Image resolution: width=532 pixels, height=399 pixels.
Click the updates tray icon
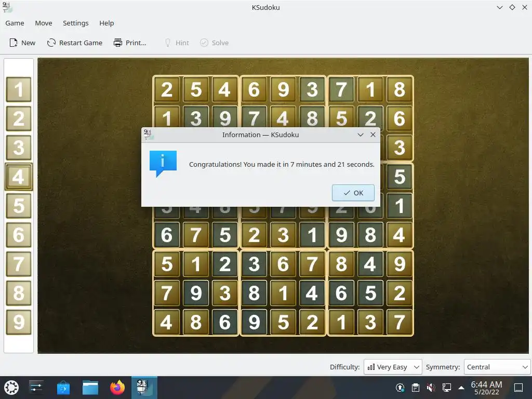[x=400, y=388]
